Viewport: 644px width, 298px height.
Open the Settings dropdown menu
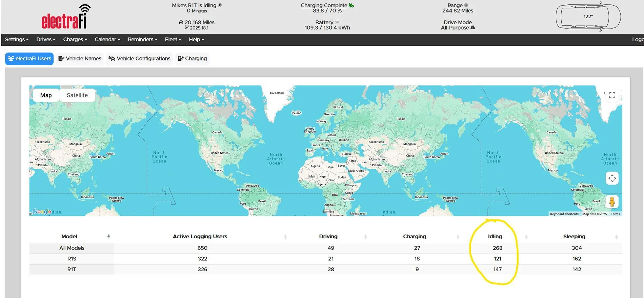pos(17,40)
